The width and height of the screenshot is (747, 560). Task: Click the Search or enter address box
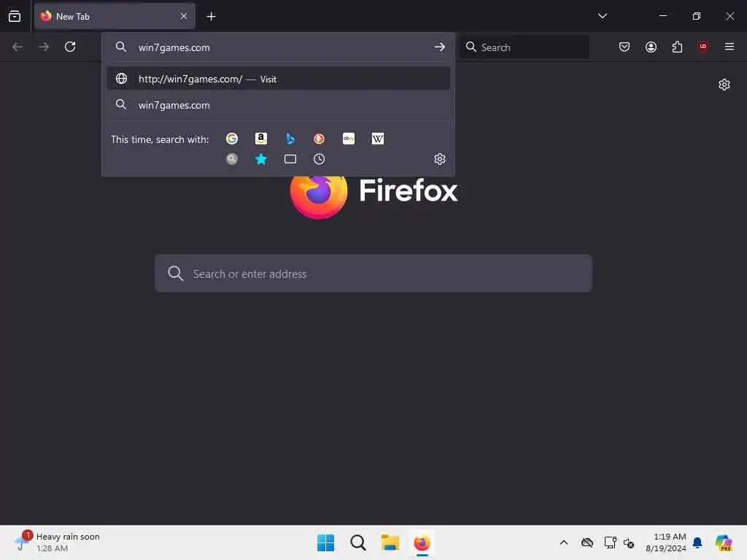tap(373, 273)
